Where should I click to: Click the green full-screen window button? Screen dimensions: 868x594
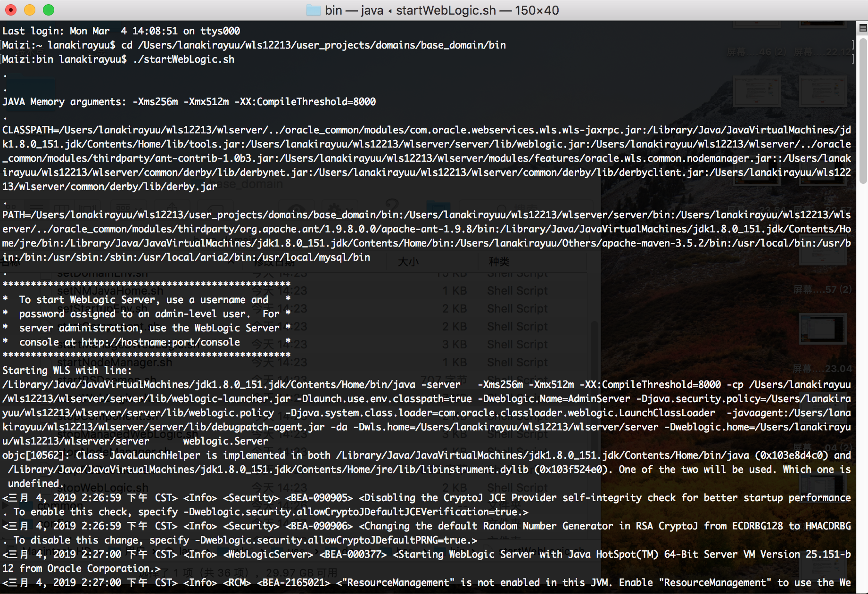click(49, 10)
